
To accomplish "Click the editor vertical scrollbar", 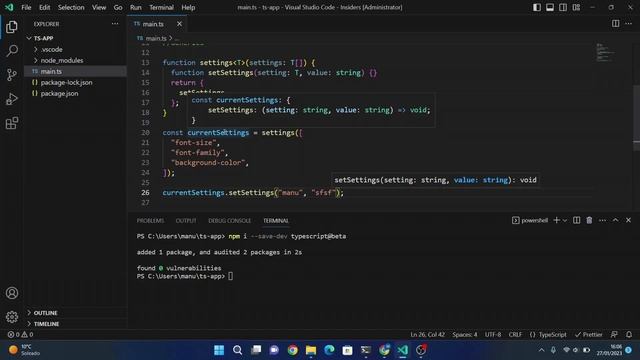I will tap(636, 118).
